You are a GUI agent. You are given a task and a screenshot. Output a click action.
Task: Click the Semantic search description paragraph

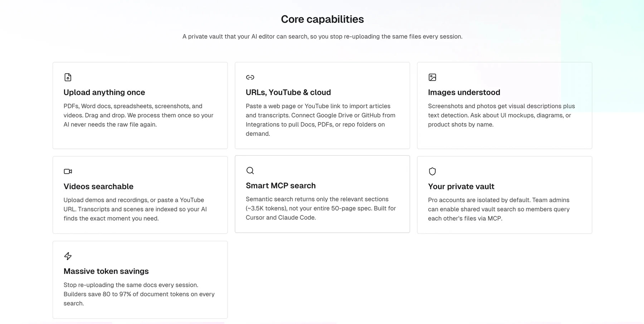(x=321, y=208)
